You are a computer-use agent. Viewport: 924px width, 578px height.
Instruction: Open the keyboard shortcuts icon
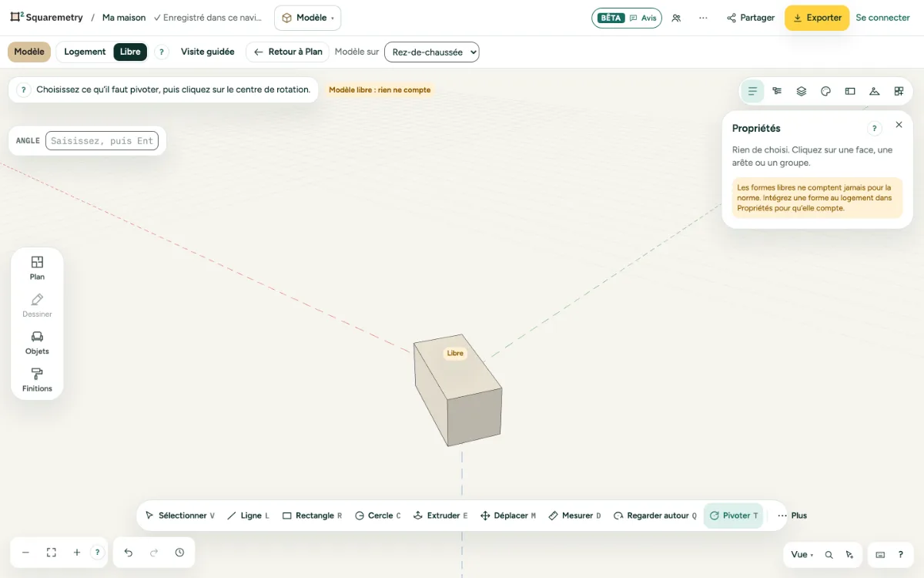(x=880, y=554)
